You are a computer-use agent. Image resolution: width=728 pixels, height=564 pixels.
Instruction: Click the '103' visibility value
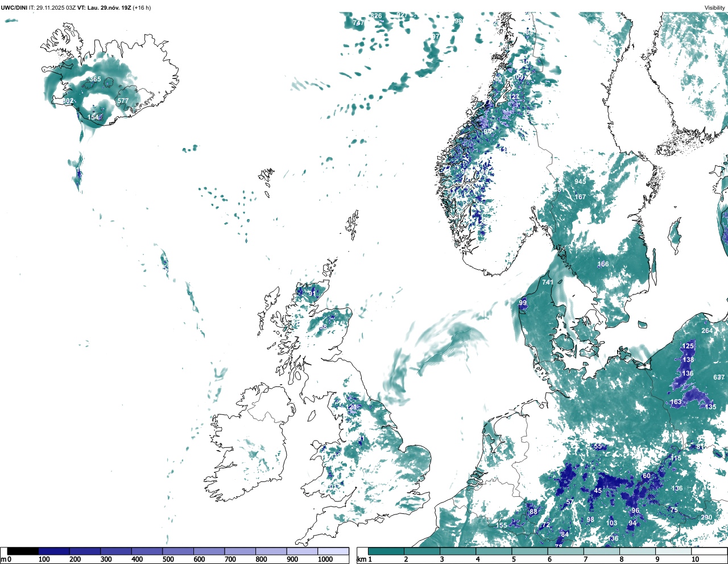pos(611,523)
